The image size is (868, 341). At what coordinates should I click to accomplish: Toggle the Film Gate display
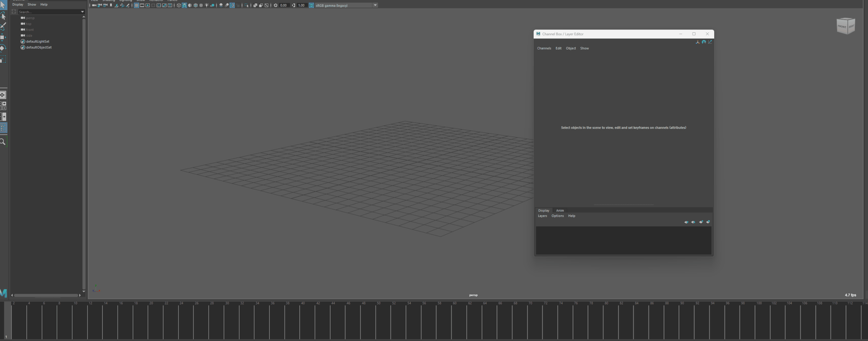pos(142,5)
